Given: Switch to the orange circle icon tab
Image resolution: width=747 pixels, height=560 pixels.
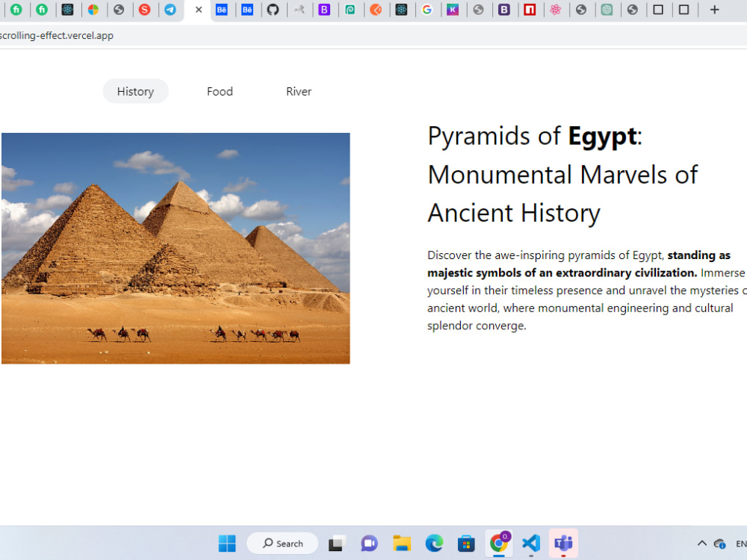Looking at the screenshot, I should [376, 10].
